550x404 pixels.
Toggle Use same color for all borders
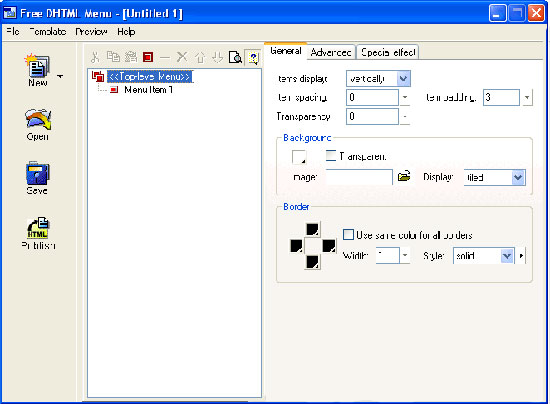pos(348,234)
